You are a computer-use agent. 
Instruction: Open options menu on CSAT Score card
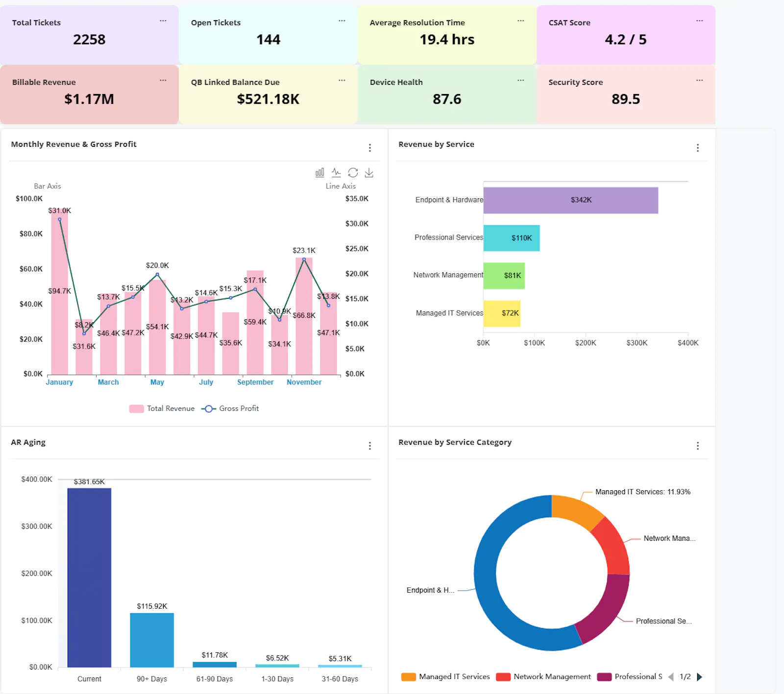700,21
